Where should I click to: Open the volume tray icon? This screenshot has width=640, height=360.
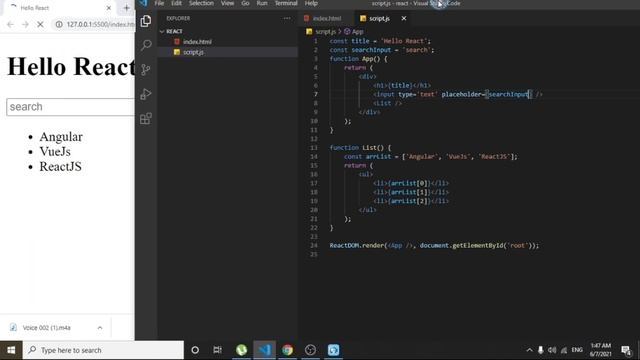point(552,350)
